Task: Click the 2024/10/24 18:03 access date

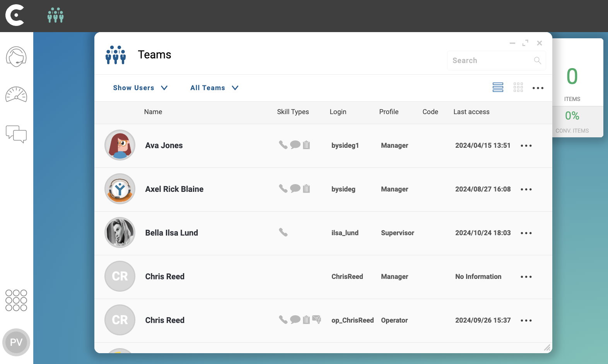Action: point(483,233)
